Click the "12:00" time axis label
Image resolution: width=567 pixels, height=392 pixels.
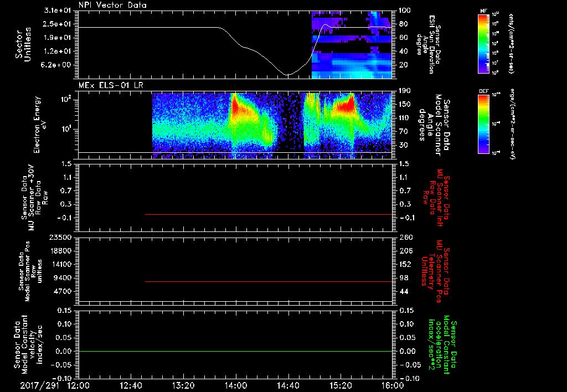(x=79, y=385)
